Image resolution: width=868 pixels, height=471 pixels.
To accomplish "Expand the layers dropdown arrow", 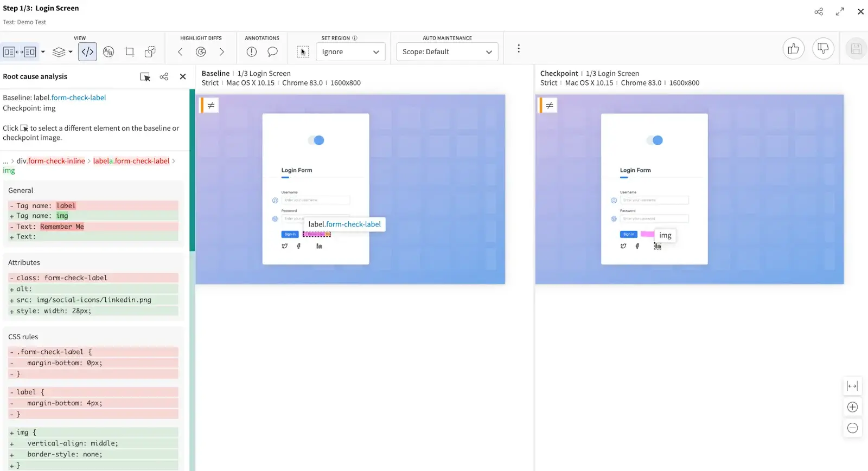I will coord(71,52).
